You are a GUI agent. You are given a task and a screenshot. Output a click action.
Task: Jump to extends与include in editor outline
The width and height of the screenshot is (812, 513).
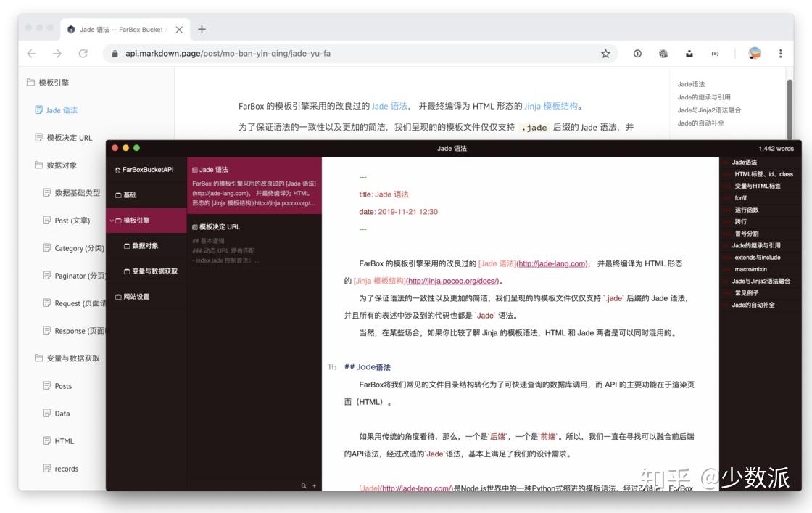point(758,258)
